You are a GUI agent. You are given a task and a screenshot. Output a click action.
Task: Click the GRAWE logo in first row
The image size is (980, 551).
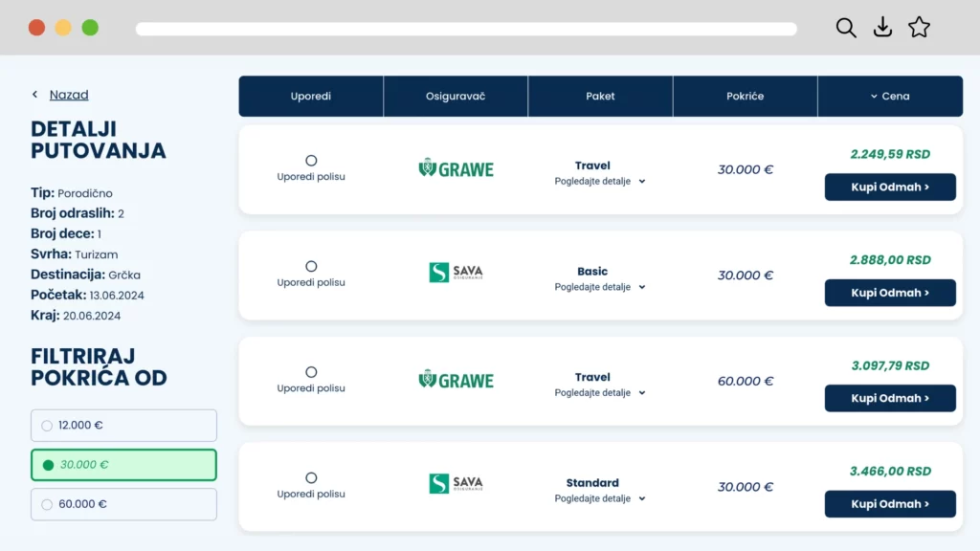[x=457, y=169]
